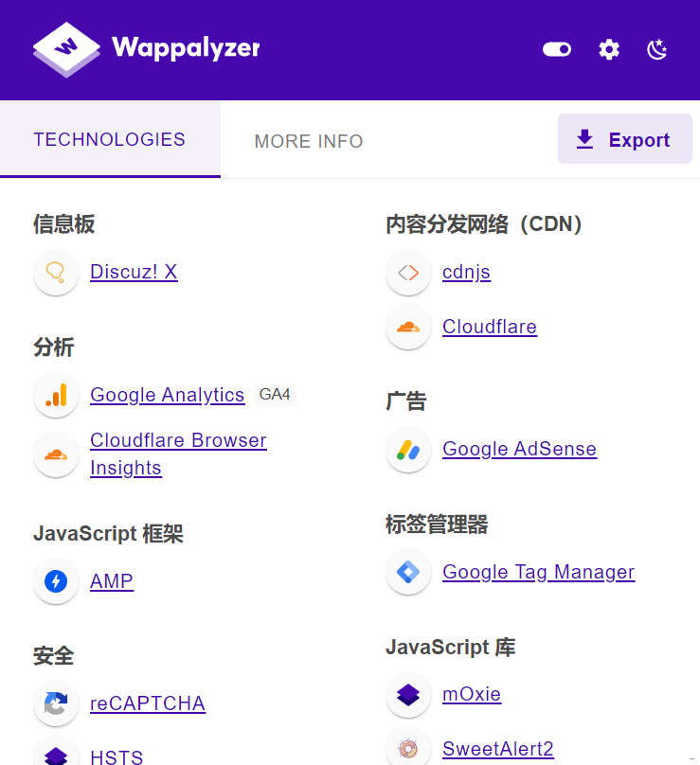Click the AMP lightning bolt icon
The image size is (700, 765).
pos(56,581)
